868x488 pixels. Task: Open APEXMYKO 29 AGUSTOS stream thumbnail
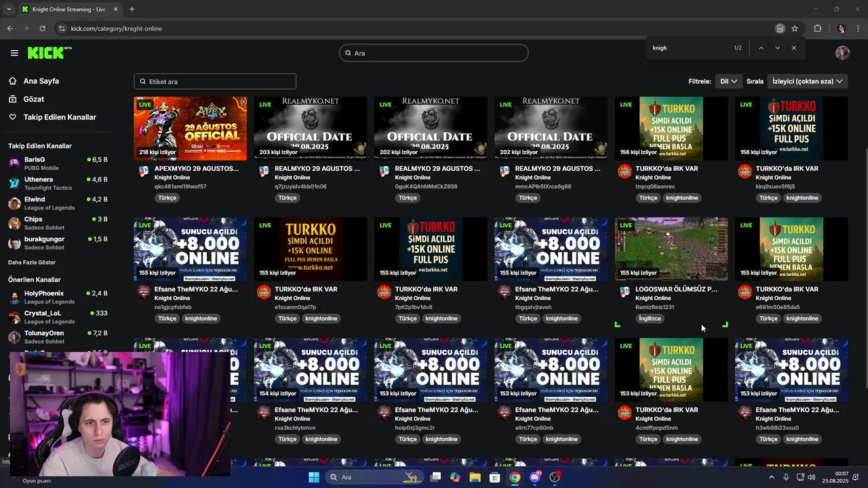tap(191, 128)
